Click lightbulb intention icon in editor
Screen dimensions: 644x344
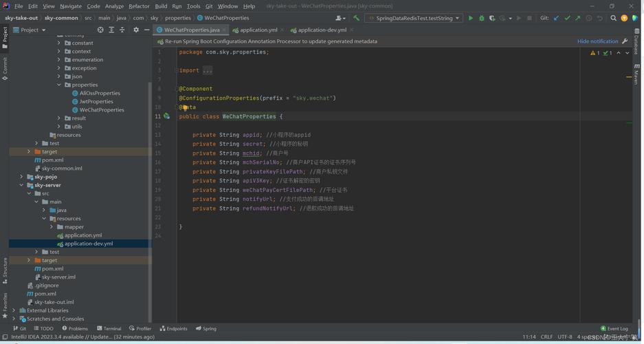pyautogui.click(x=186, y=107)
